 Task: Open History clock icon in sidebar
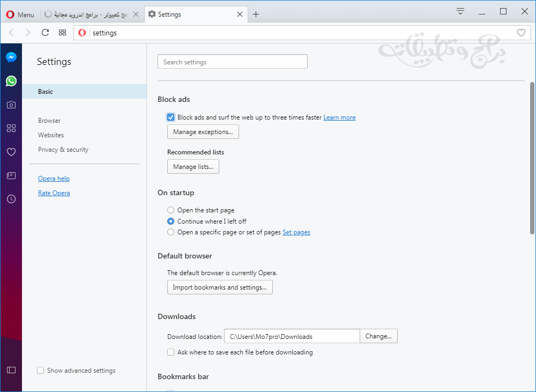pos(11,199)
